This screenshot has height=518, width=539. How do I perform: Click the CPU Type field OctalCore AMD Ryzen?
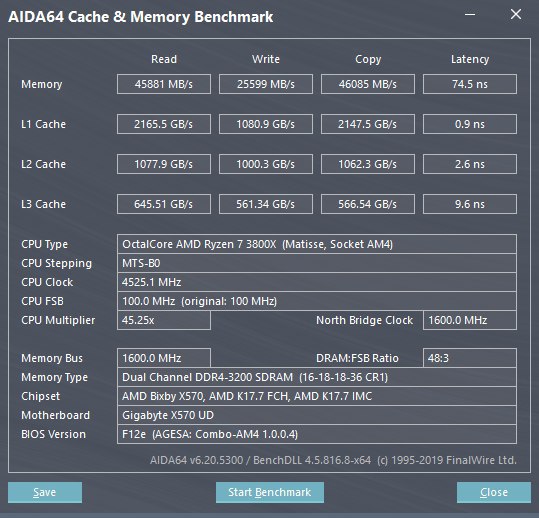[317, 244]
